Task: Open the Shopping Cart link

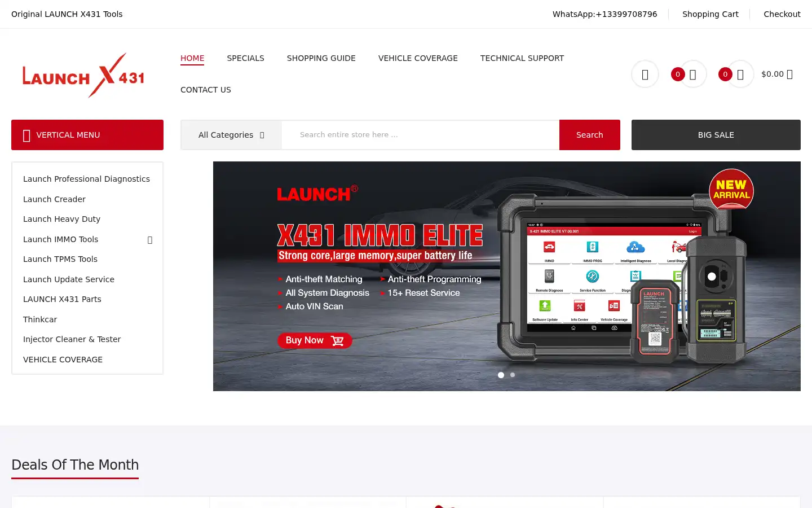Action: tap(710, 14)
